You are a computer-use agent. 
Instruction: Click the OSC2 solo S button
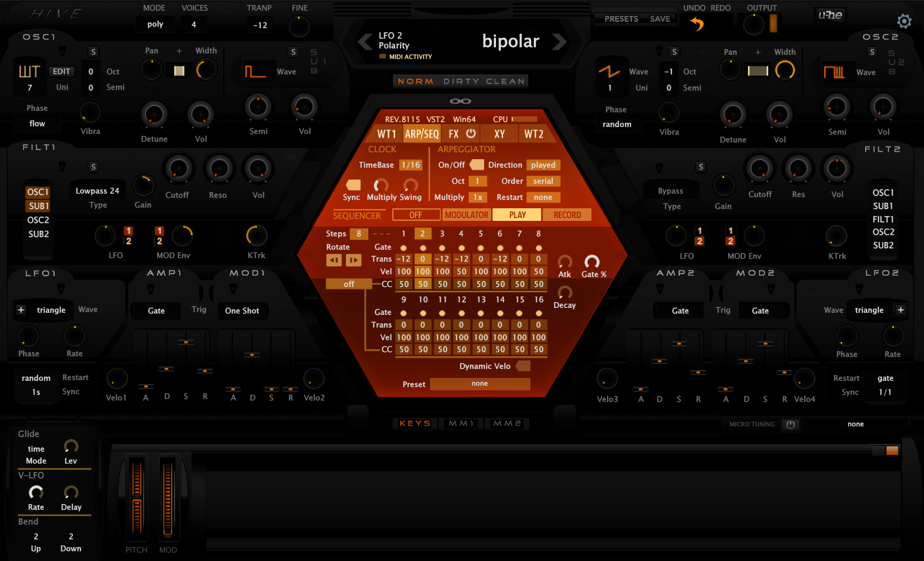674,52
